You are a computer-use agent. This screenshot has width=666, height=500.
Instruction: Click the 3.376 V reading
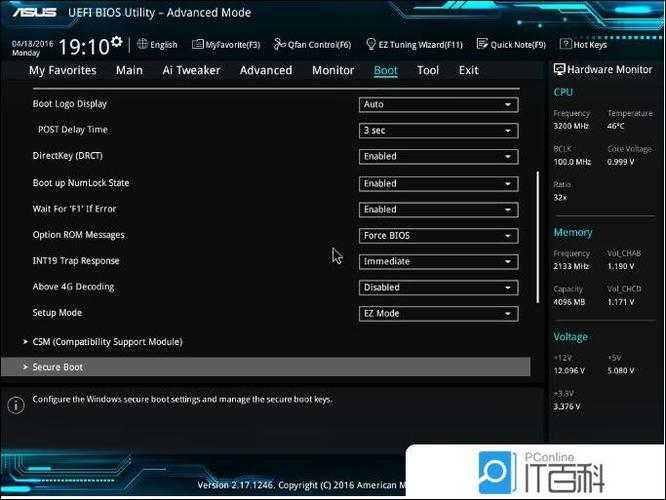pos(567,407)
